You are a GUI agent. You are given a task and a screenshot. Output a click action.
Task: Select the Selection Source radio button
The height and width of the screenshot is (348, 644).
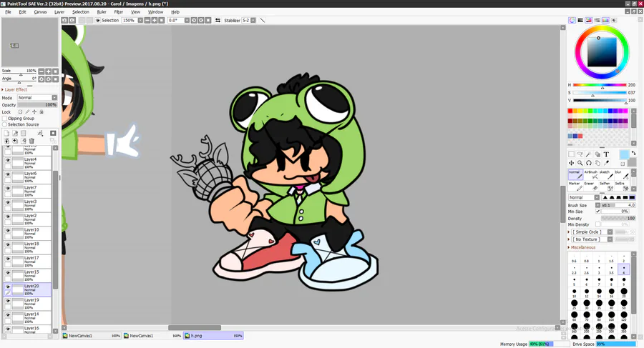coord(4,124)
